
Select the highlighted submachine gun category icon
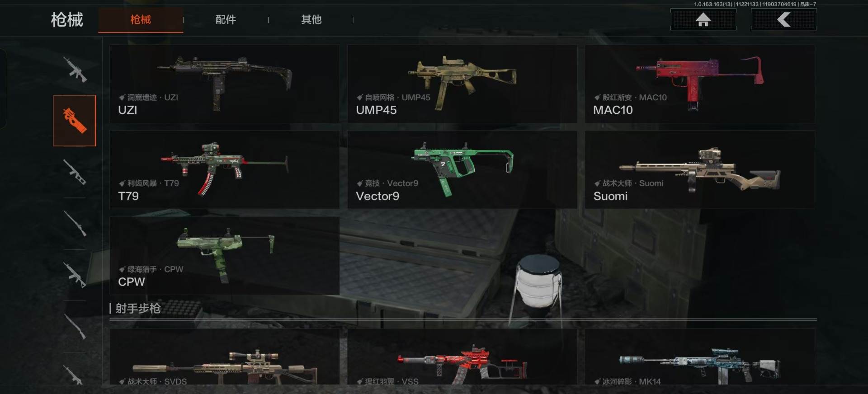[x=75, y=121]
